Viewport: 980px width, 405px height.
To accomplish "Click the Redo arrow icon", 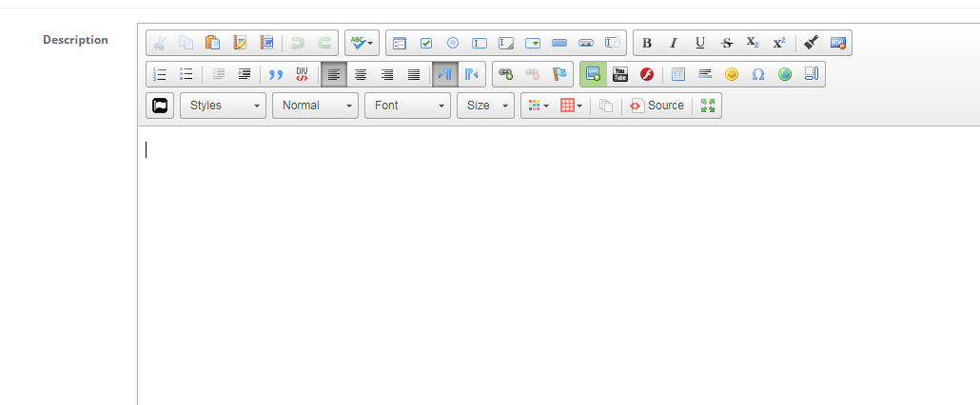I will (324, 43).
